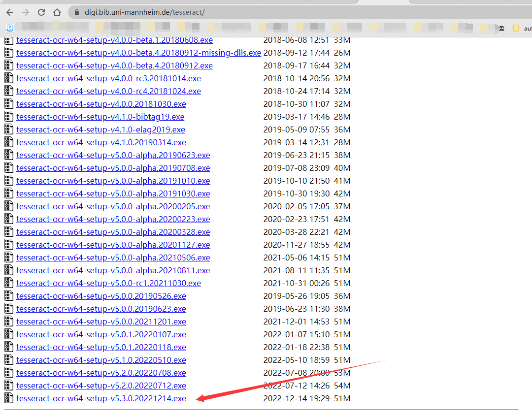Open link tesseract-ocr-w64-setup-v5.0.0-alpha.20191010.exe
This screenshot has width=532, height=419.
tap(113, 181)
